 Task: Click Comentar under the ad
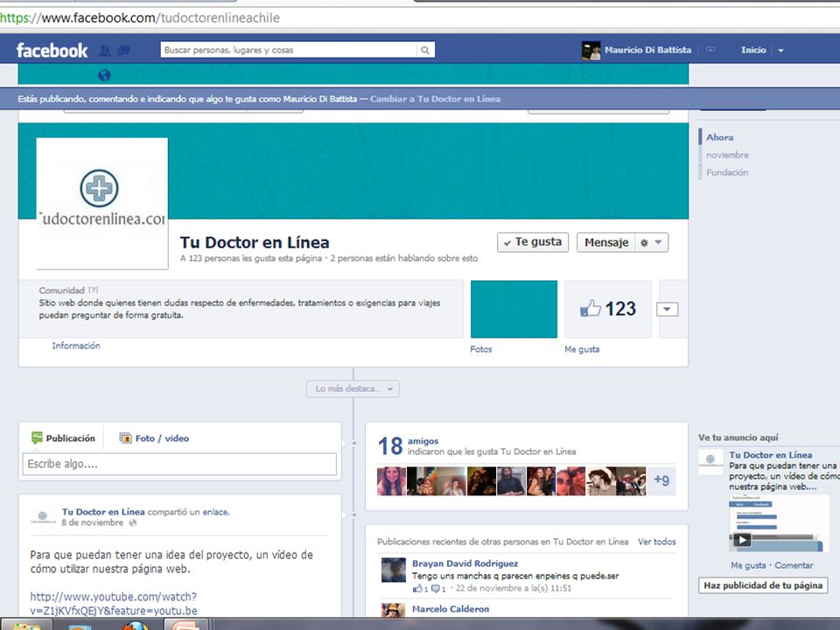(794, 565)
